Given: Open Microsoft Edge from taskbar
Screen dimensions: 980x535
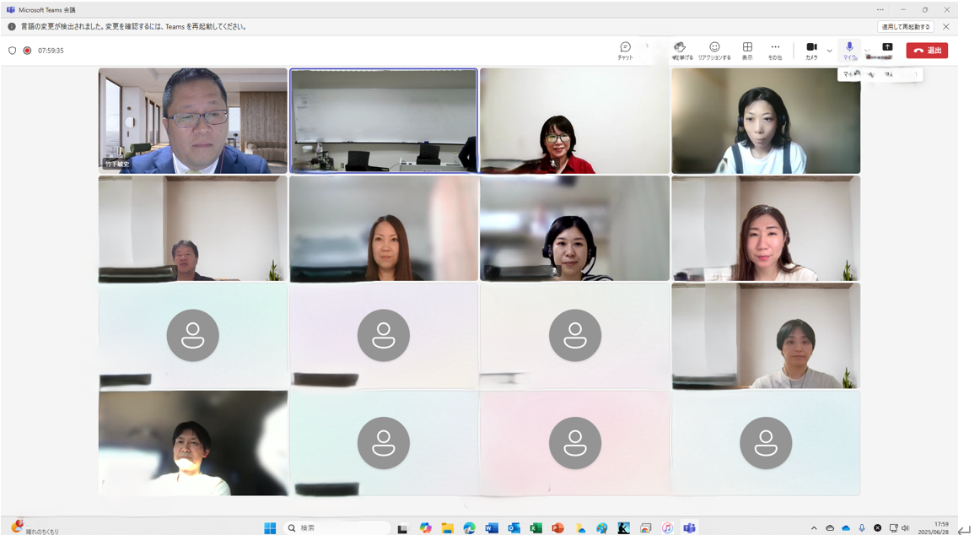Looking at the screenshot, I should tap(470, 528).
